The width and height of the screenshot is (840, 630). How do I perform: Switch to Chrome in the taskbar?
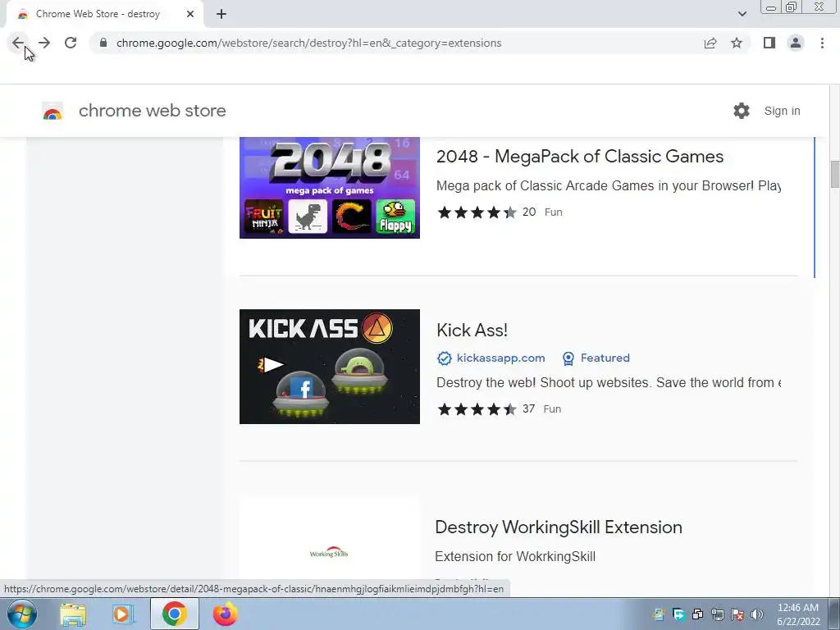pyautogui.click(x=175, y=614)
